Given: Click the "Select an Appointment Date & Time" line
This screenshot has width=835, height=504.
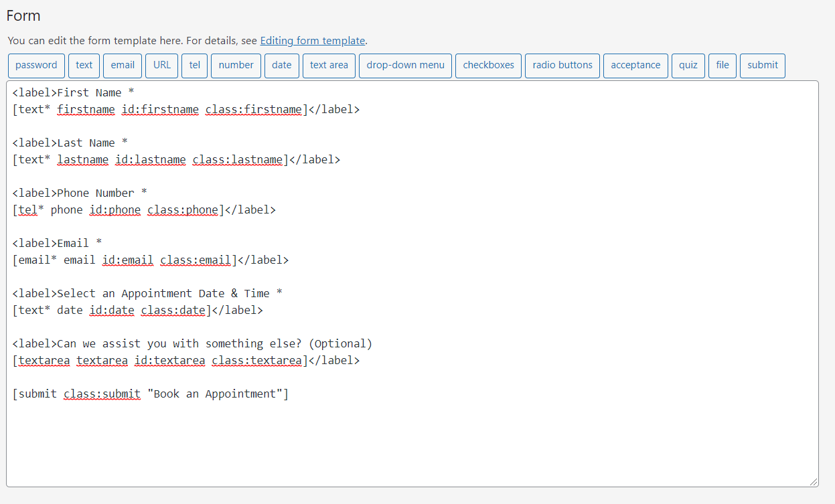Looking at the screenshot, I should pos(147,293).
